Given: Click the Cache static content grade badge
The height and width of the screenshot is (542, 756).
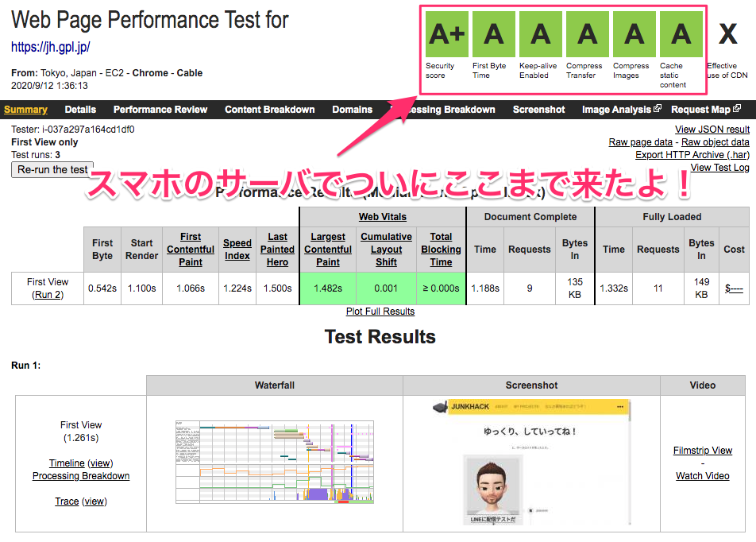Looking at the screenshot, I should tap(681, 34).
